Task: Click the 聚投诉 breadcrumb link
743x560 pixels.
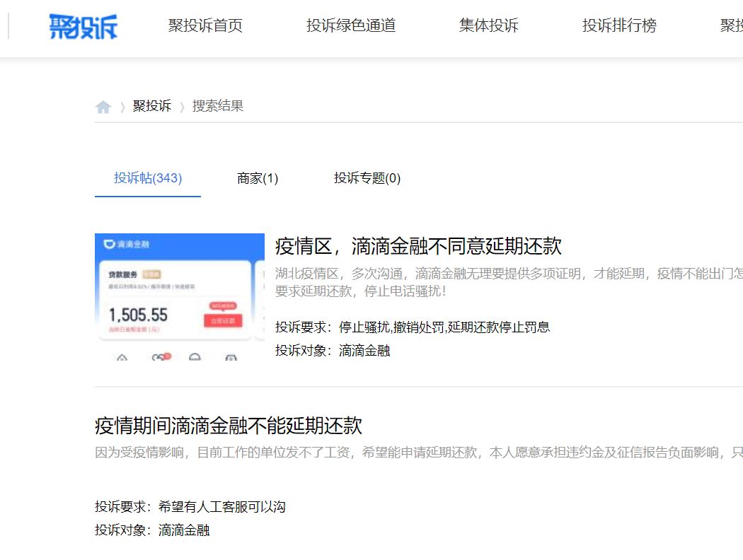Action: (x=152, y=106)
